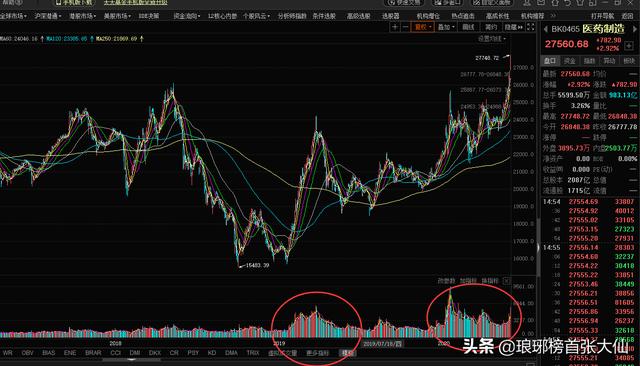Add BK0465 to watchlist with plus icon
640x366 pixels.
[x=629, y=46]
